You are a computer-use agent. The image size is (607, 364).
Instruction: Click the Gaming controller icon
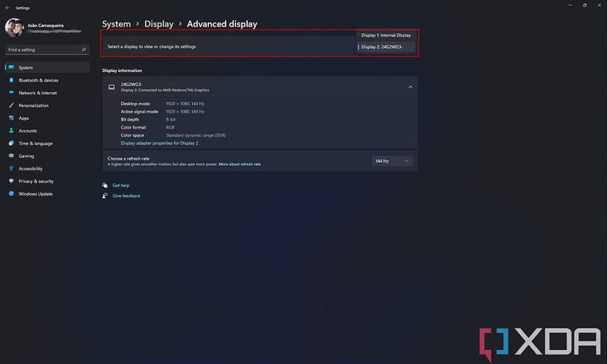11,155
